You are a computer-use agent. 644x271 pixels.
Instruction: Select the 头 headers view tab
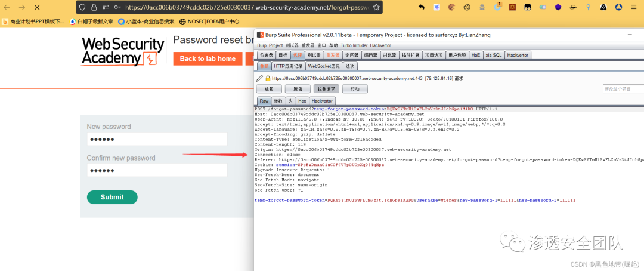(290, 101)
